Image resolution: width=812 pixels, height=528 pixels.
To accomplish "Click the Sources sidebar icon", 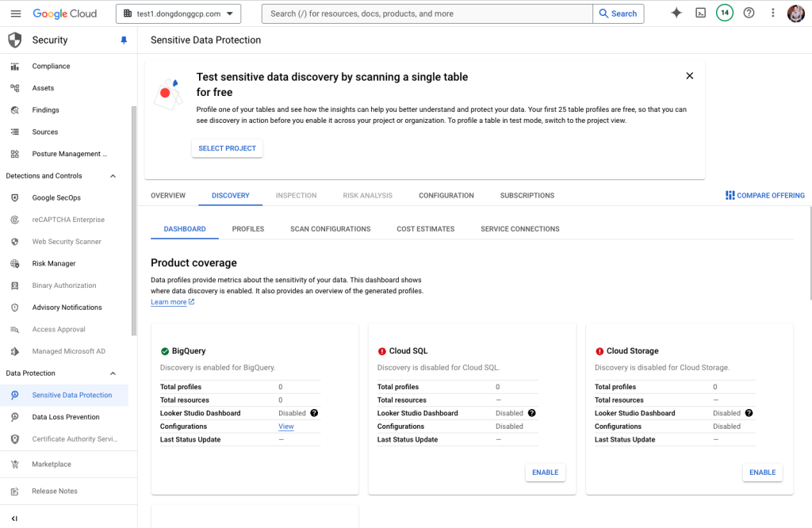I will (15, 132).
